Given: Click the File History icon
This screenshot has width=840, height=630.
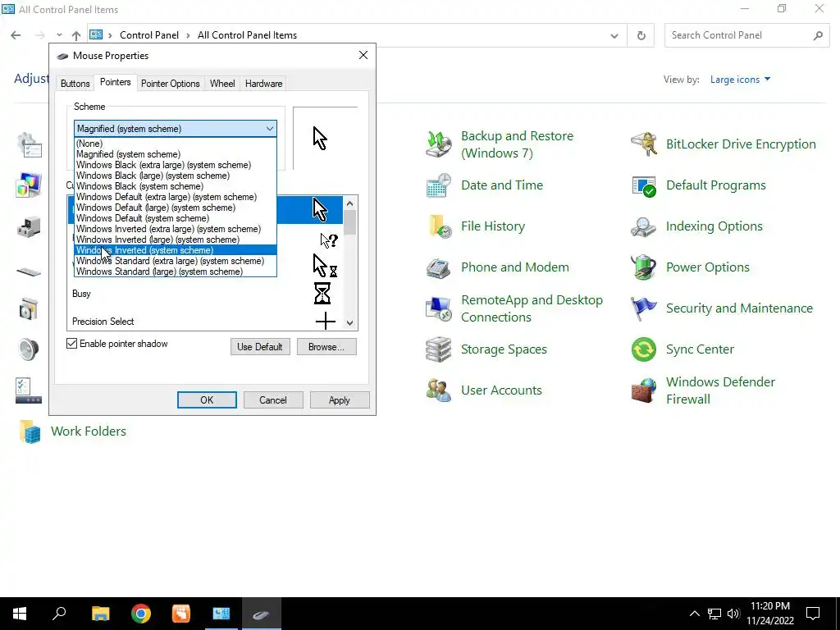Looking at the screenshot, I should click(439, 226).
